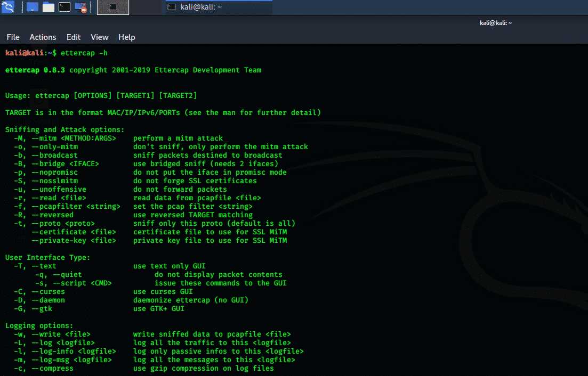Open the file manager folder icon in panel
The width and height of the screenshot is (588, 376).
click(49, 7)
